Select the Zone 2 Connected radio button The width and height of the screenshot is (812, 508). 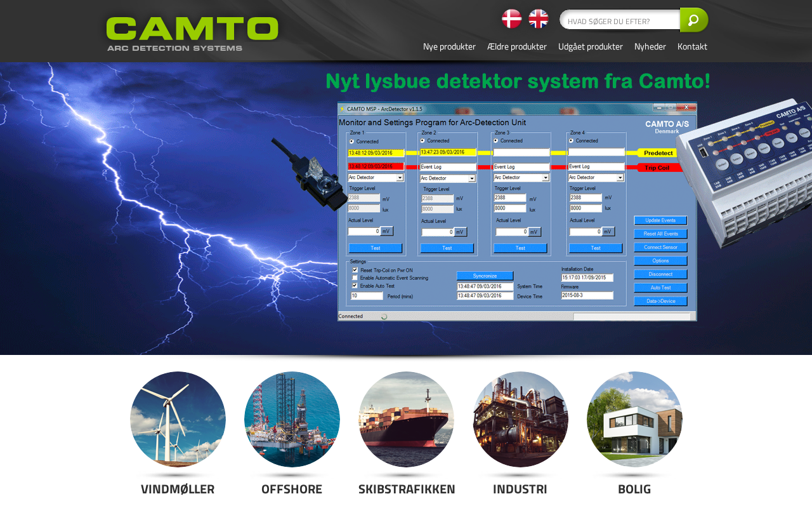tap(423, 141)
